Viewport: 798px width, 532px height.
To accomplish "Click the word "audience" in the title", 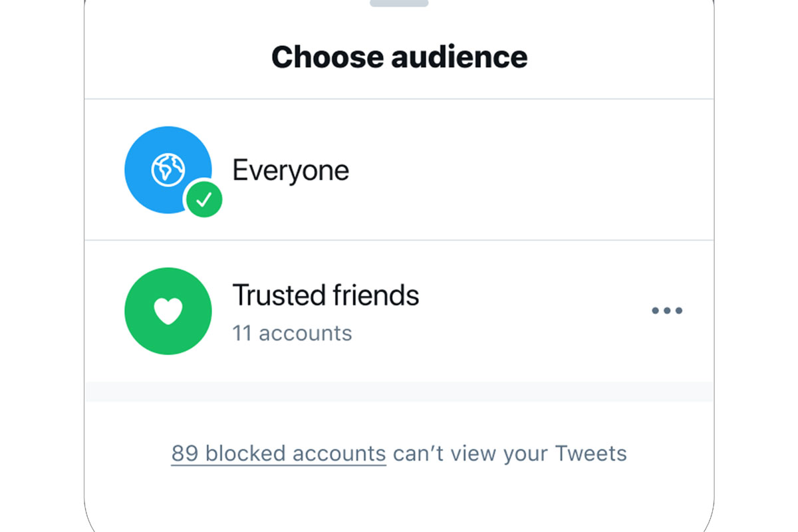I will (x=459, y=57).
